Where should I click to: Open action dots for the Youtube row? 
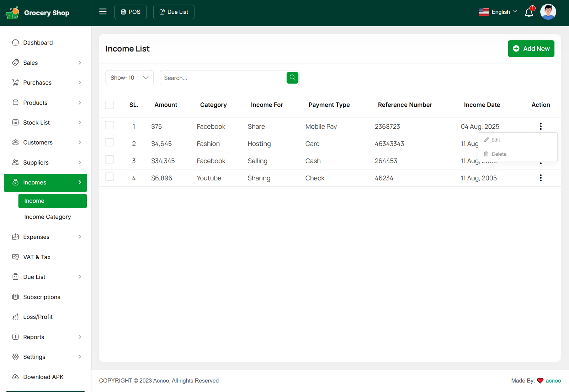541,178
